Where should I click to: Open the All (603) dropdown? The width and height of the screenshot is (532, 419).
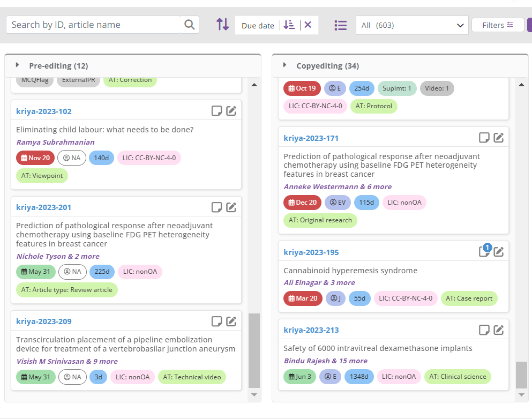(x=412, y=25)
